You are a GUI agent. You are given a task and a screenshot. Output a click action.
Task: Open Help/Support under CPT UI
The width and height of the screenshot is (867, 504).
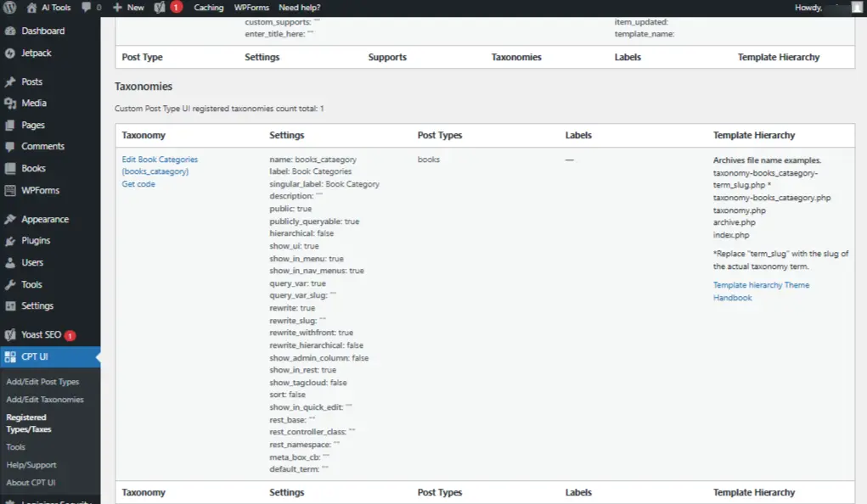pos(30,465)
